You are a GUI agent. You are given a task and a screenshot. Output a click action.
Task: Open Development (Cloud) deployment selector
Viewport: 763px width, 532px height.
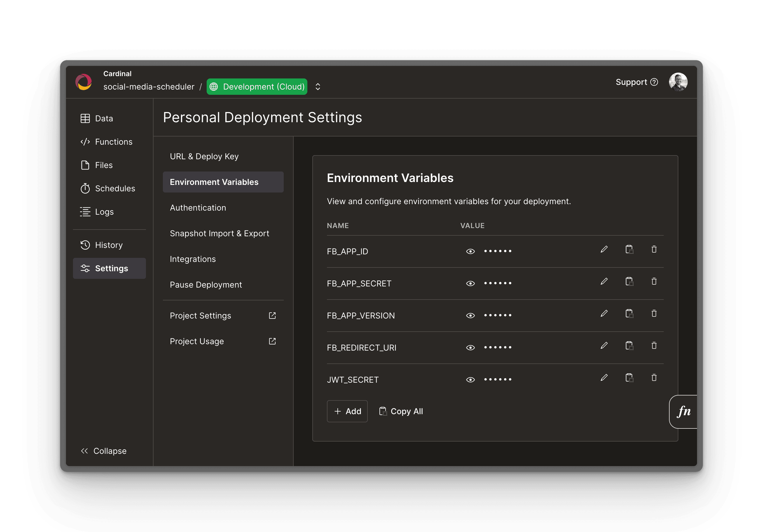[257, 87]
